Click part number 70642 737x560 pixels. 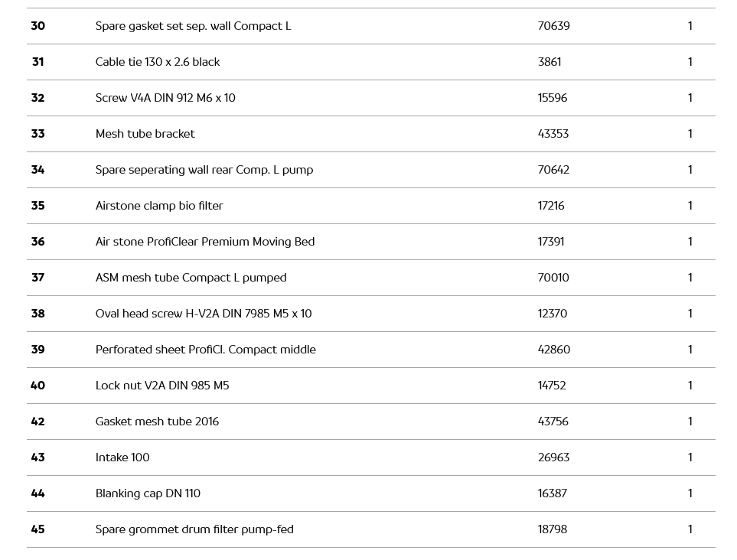click(x=553, y=170)
